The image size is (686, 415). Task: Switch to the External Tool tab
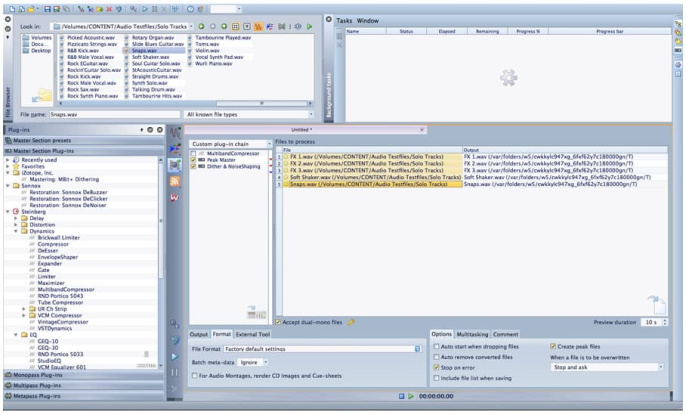[x=252, y=334]
